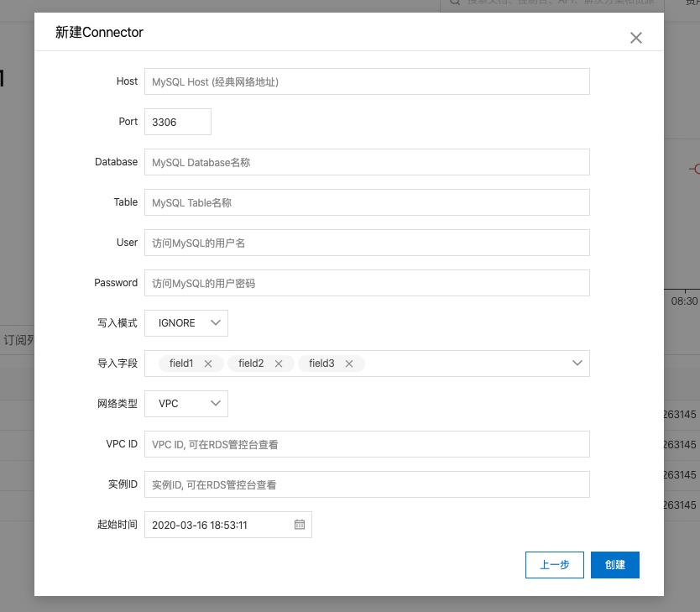
Task: Click the Password label
Action: click(116, 283)
